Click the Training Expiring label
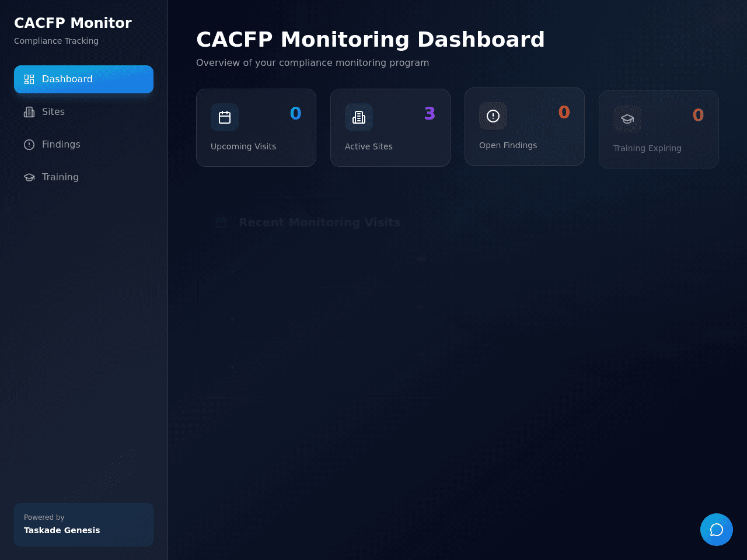This screenshot has height=560, width=747. click(647, 148)
